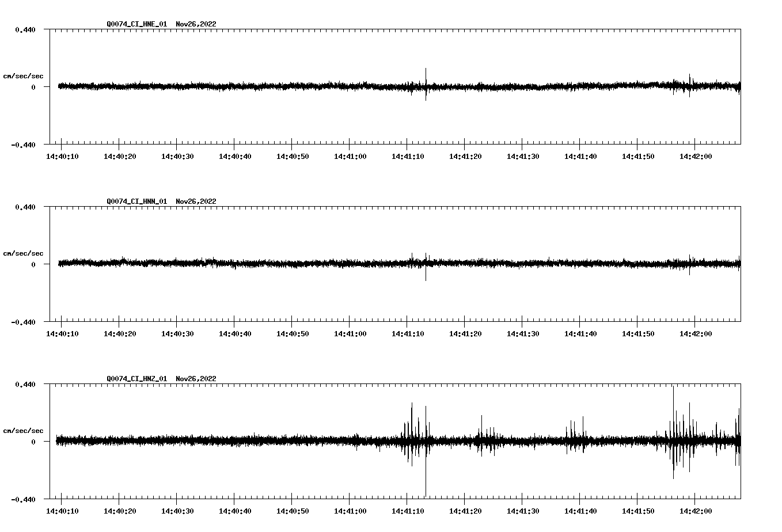The image size is (782, 532).
Task: Click the 14:41:00 time label under HNZ plot
Action: 350,511
